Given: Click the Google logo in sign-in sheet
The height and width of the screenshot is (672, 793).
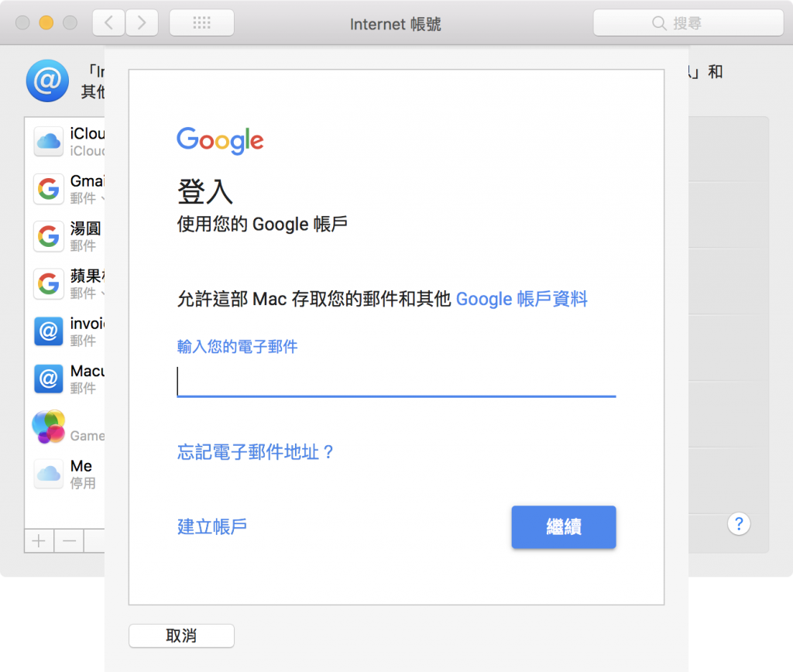Looking at the screenshot, I should pyautogui.click(x=220, y=141).
